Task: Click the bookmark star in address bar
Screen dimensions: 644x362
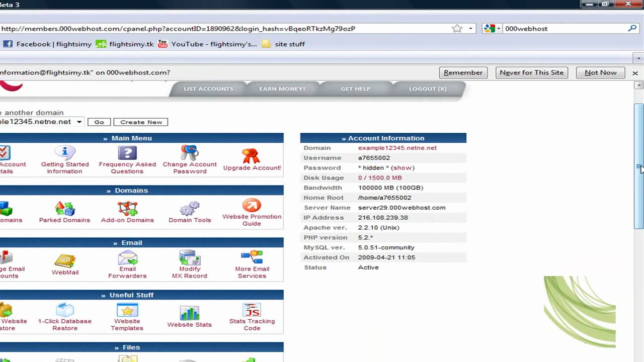Action: (x=457, y=29)
